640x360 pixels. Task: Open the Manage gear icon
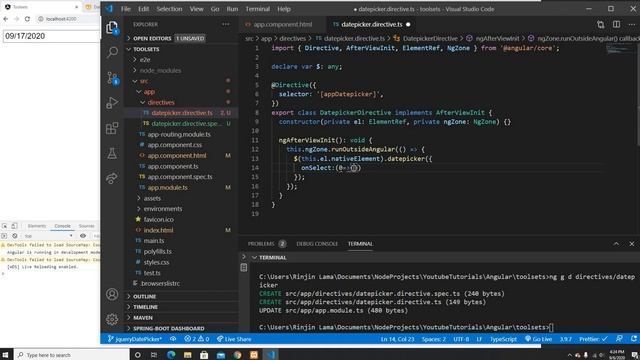click(112, 319)
